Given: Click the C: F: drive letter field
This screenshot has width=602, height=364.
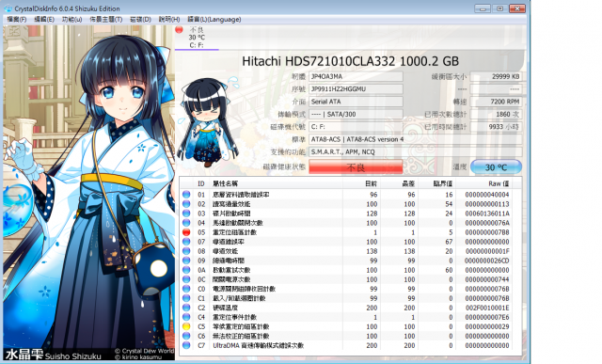Looking at the screenshot, I should [356, 127].
